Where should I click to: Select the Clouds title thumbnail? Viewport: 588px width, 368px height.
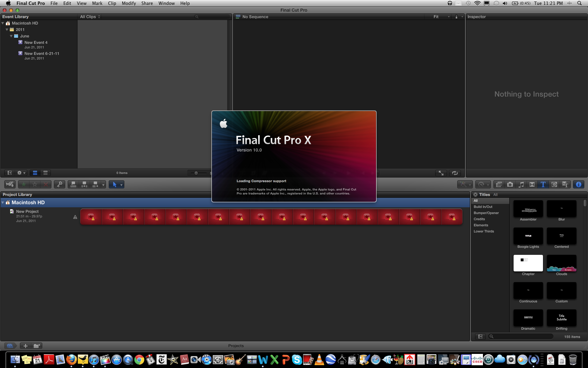pos(561,263)
